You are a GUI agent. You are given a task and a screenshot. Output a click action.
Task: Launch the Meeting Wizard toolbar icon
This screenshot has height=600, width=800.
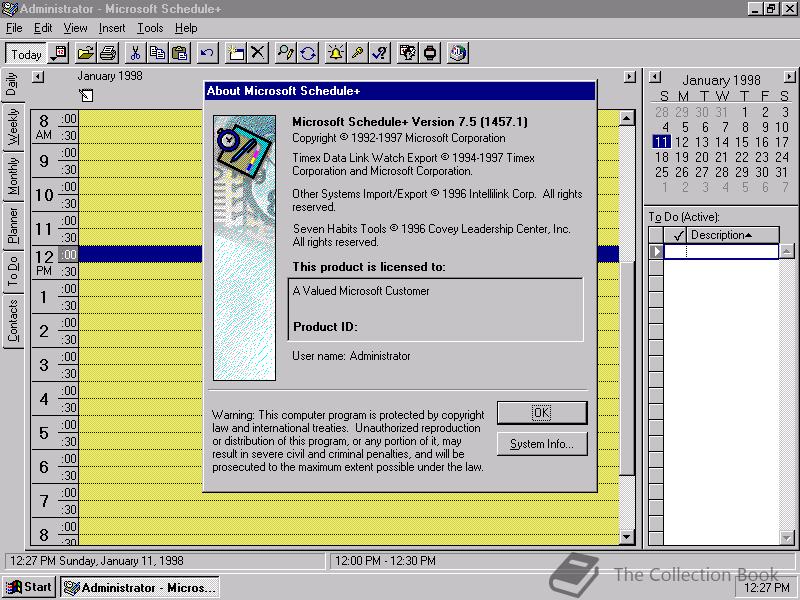click(x=408, y=54)
